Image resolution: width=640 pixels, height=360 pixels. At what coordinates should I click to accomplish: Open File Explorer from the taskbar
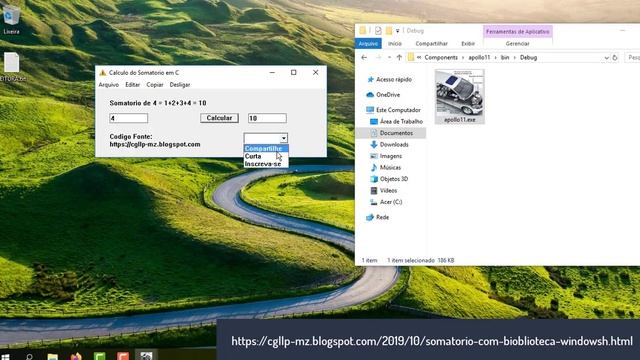tap(53, 357)
